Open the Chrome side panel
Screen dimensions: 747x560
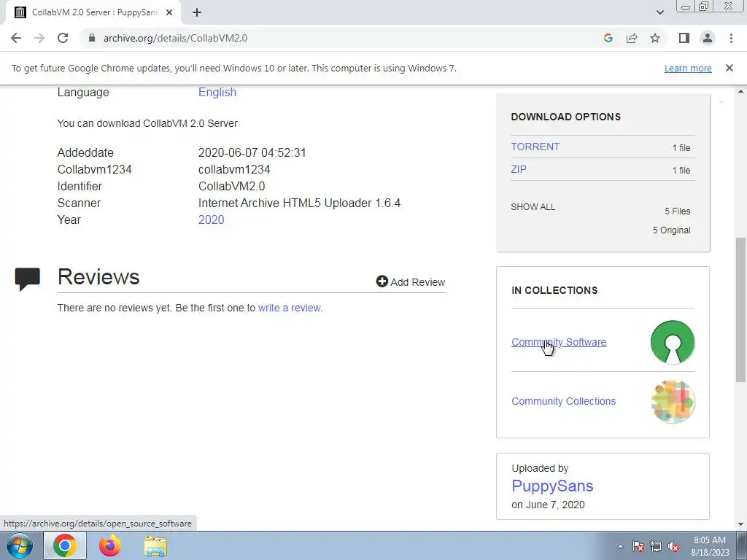(684, 38)
